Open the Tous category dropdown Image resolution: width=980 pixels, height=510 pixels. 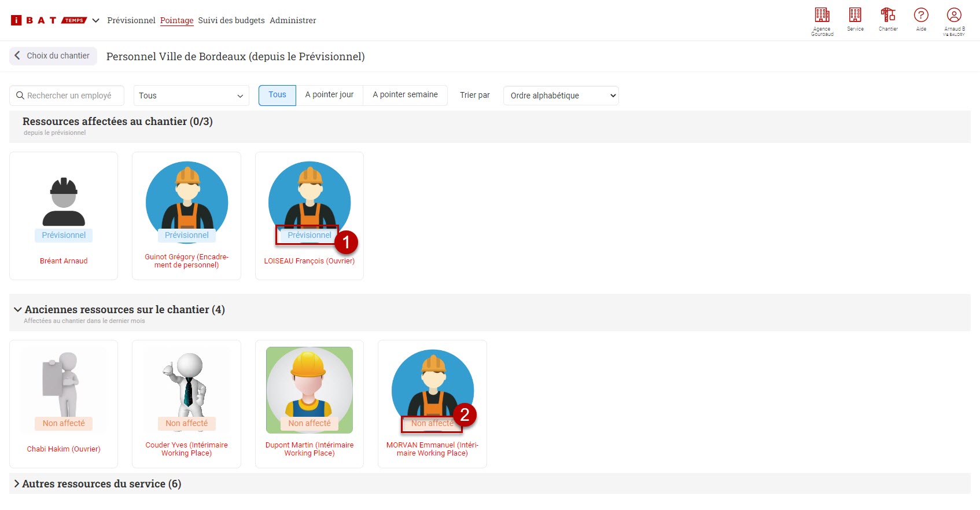tap(191, 96)
